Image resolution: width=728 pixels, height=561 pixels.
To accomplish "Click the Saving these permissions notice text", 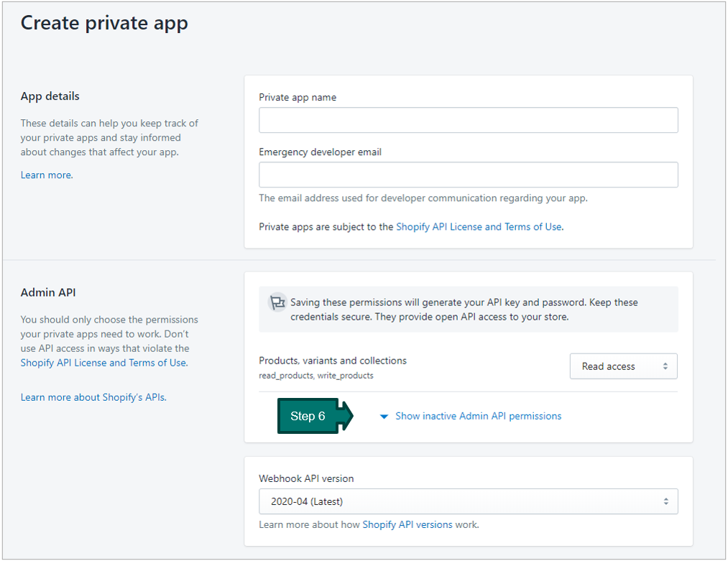I will coord(464,310).
